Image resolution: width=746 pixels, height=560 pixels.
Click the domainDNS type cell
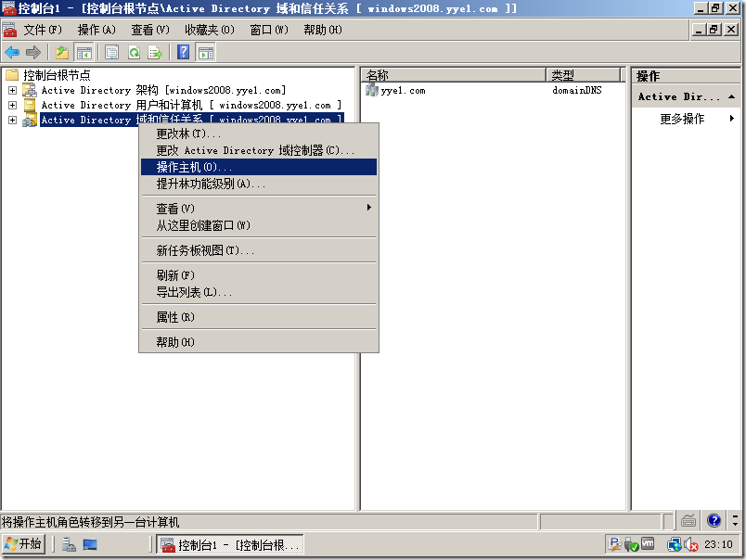tap(576, 90)
